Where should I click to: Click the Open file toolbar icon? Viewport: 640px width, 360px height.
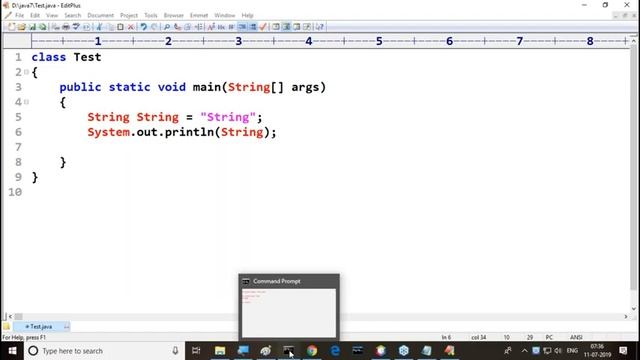(x=22, y=27)
